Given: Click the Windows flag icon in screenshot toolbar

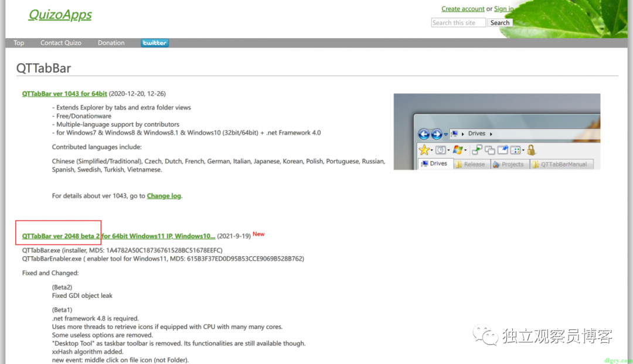Looking at the screenshot, I should [x=458, y=150].
